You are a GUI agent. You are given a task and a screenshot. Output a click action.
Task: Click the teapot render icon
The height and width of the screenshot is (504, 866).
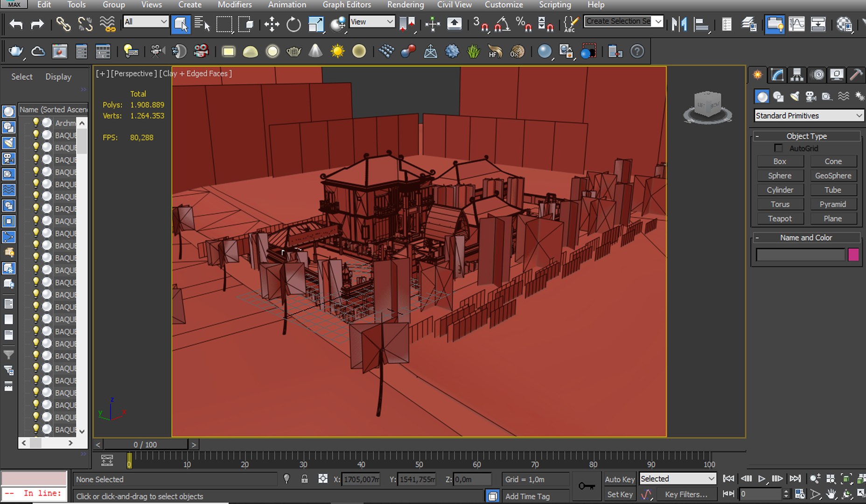16,51
